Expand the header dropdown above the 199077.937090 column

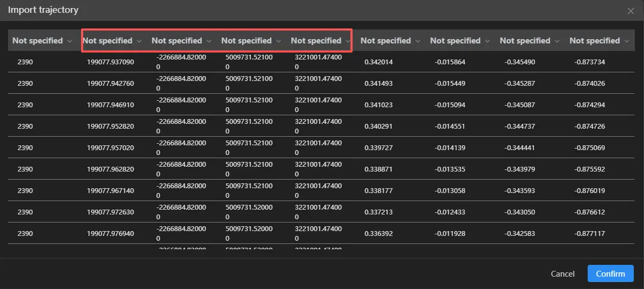(x=112, y=41)
